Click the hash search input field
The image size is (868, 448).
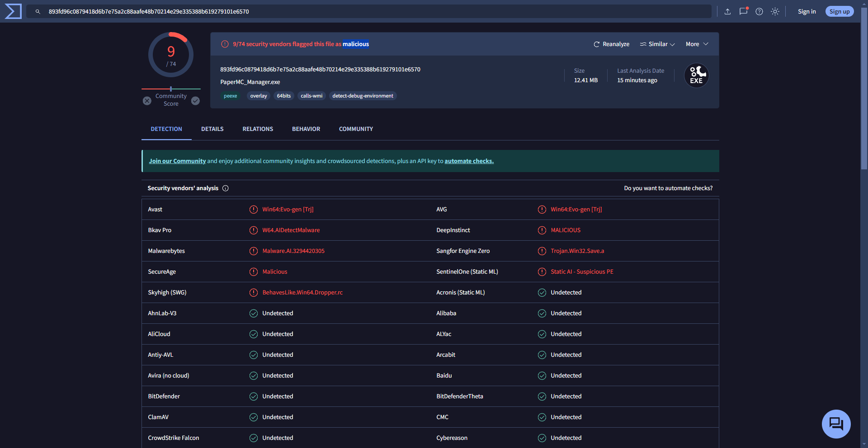click(x=369, y=12)
